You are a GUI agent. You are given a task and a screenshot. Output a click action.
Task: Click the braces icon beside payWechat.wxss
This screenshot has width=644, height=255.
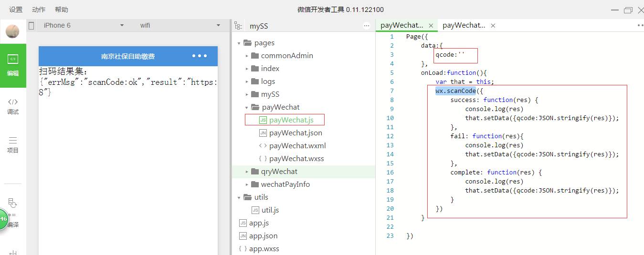(263, 159)
